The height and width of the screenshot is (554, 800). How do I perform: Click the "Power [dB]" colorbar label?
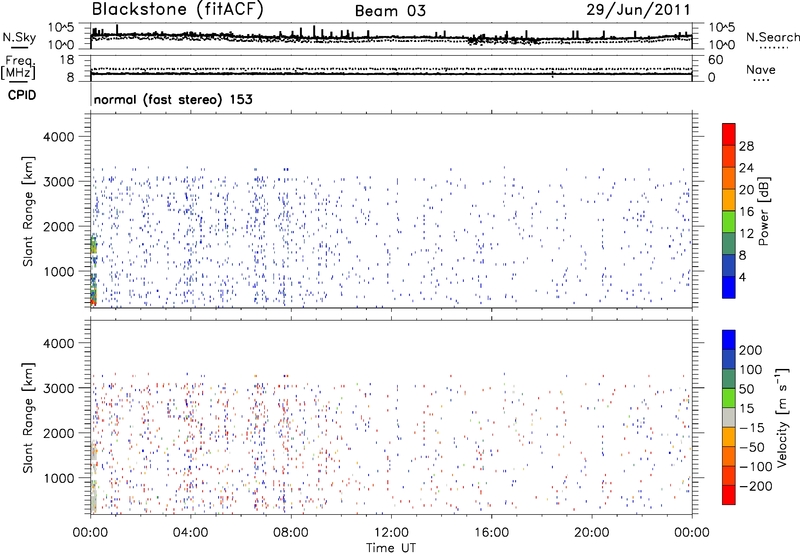[764, 211]
